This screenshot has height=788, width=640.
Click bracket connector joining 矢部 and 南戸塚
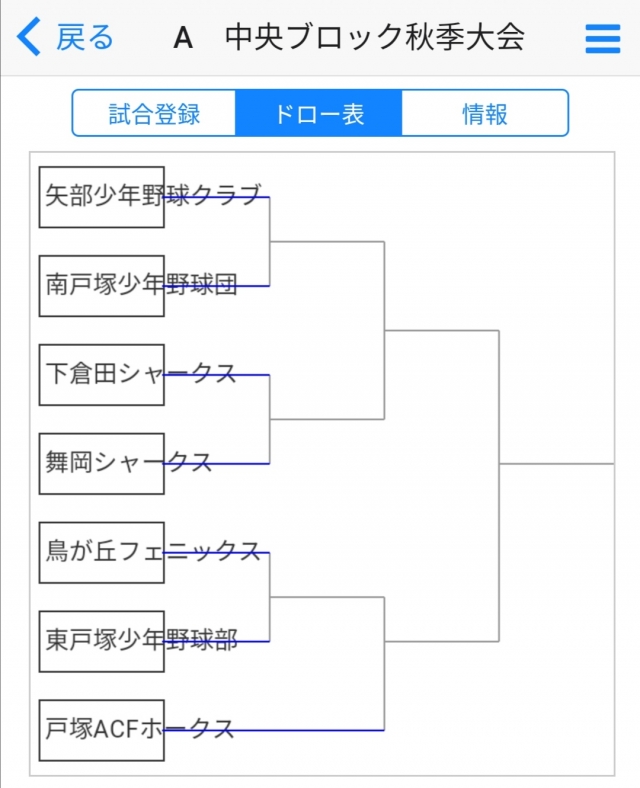[270, 241]
